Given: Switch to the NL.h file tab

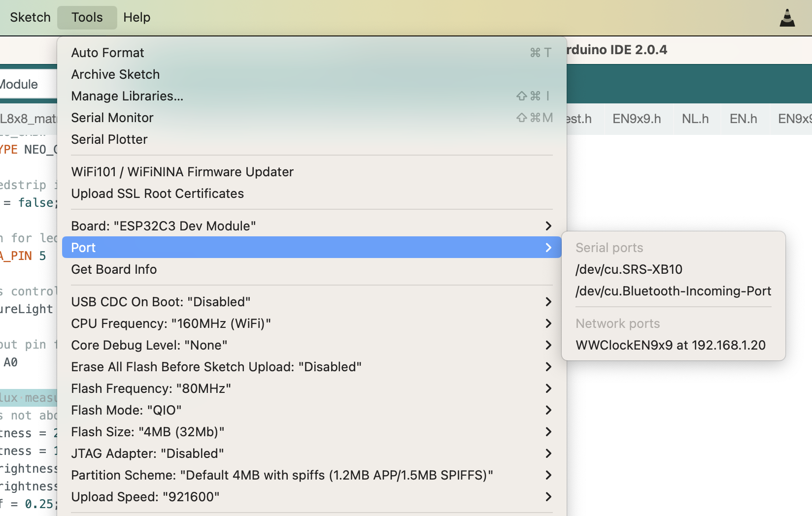Looking at the screenshot, I should pyautogui.click(x=695, y=119).
